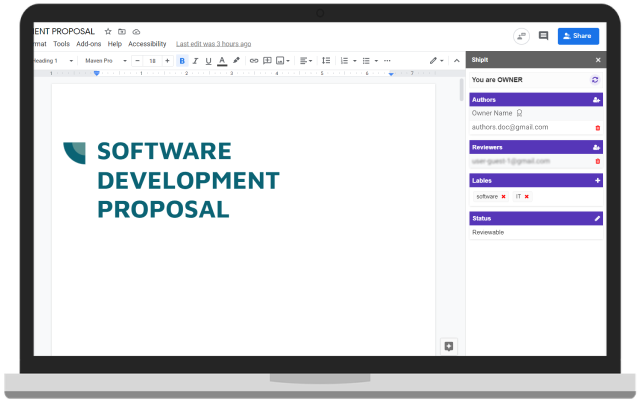Click the left indent ruler marker
640x400 pixels.
coord(97,73)
